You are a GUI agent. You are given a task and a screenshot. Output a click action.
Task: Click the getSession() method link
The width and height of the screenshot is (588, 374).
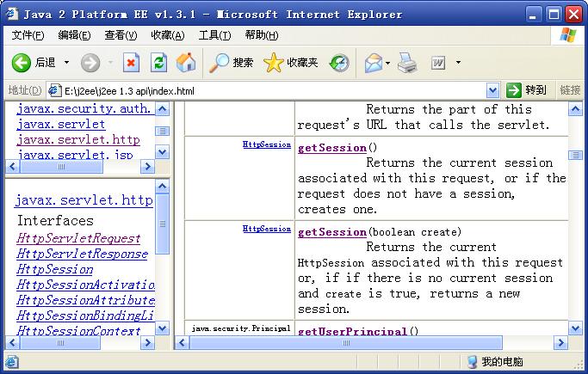tap(332, 148)
